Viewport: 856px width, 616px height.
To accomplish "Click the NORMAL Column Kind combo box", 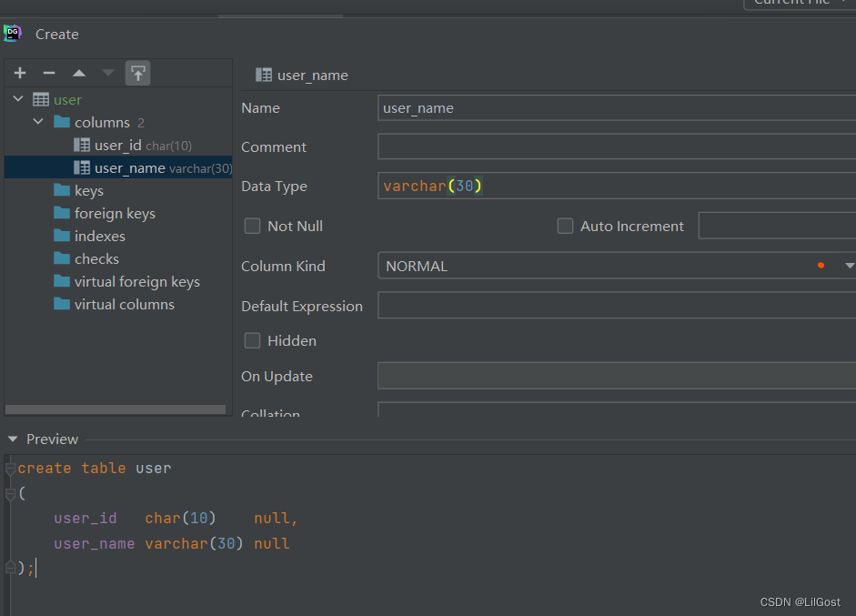I will tap(617, 266).
